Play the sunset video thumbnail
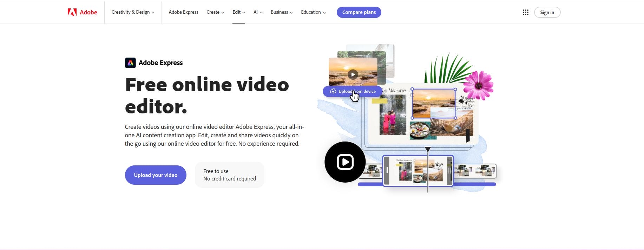Screen dimensions: 644x250 (x=353, y=74)
